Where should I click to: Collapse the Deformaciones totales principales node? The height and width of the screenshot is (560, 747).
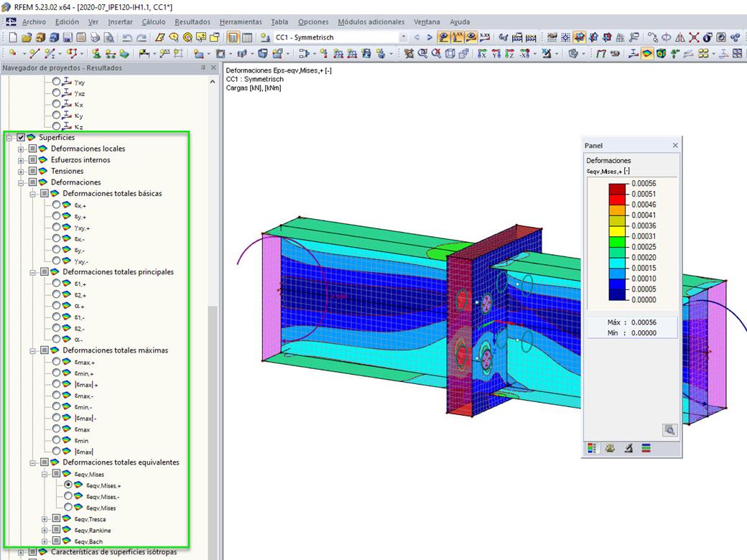pyautogui.click(x=33, y=272)
